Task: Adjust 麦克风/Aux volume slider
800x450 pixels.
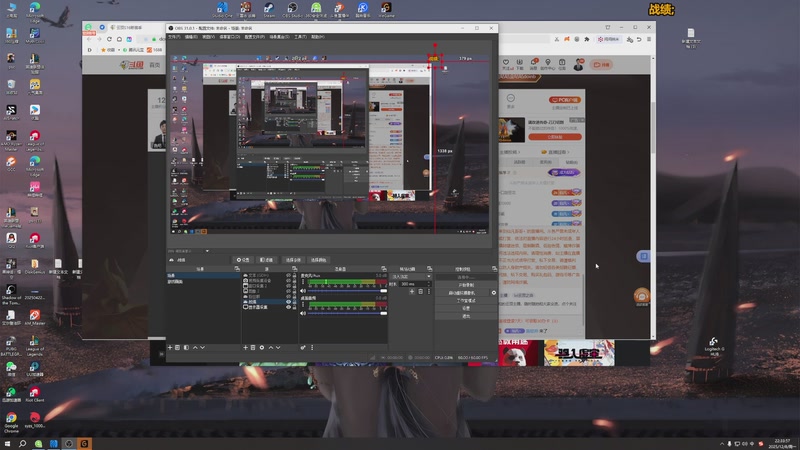Action: point(347,291)
